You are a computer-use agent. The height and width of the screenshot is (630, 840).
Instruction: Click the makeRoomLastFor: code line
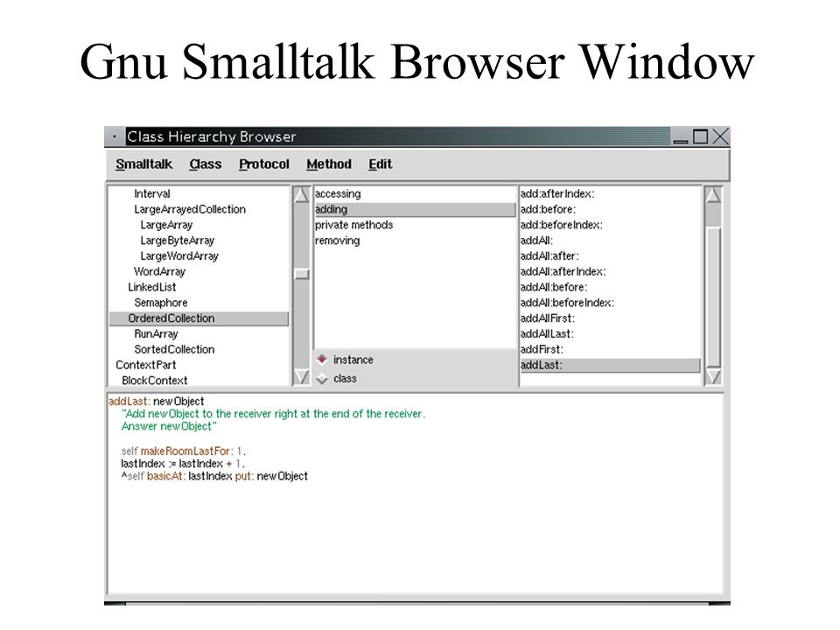pos(183,451)
